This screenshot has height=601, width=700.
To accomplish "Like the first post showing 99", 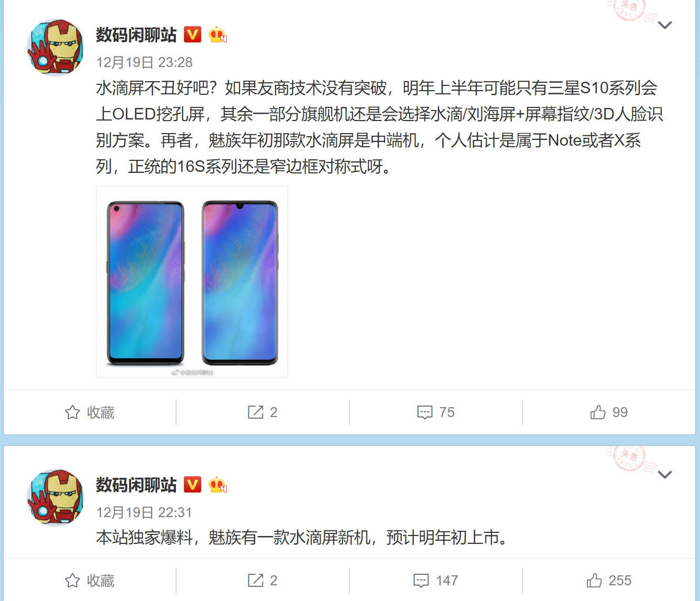I will pos(609,412).
